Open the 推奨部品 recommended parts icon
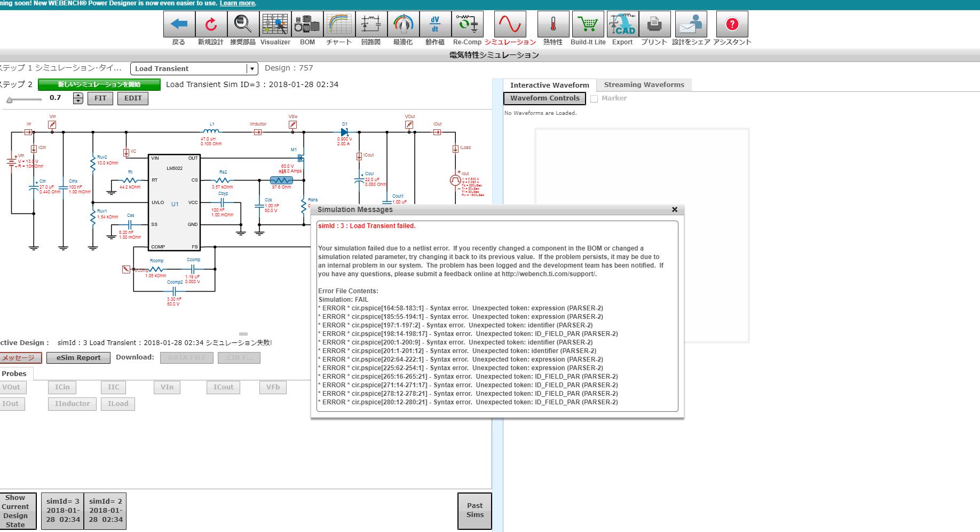The height and width of the screenshot is (532, 980). pos(243,24)
